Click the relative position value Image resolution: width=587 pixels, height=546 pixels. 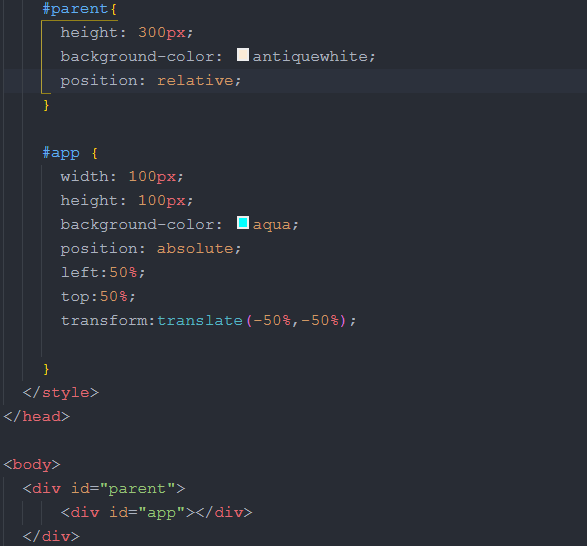pos(195,81)
